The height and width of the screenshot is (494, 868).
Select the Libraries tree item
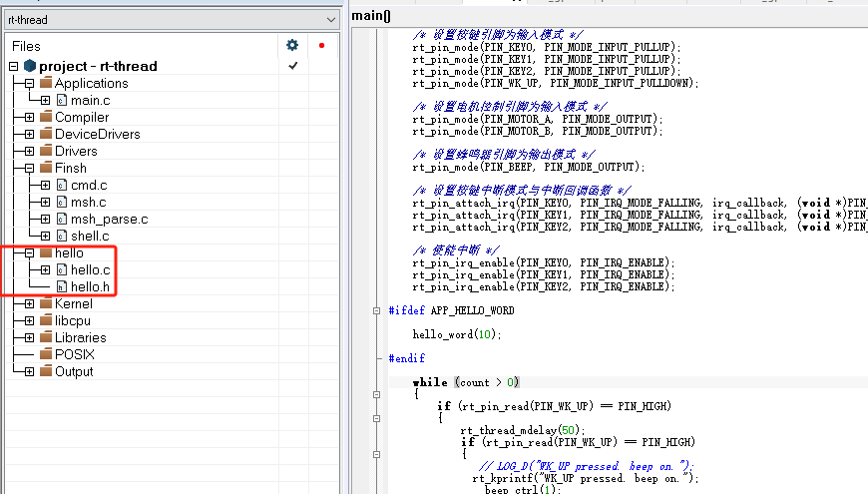[x=80, y=338]
